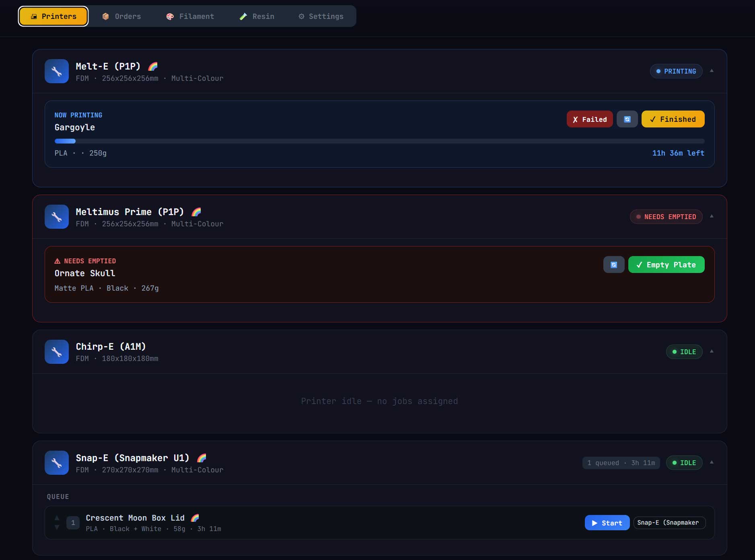Screen dimensions: 755x560
Task: Switch to the Orders tab
Action: point(121,16)
